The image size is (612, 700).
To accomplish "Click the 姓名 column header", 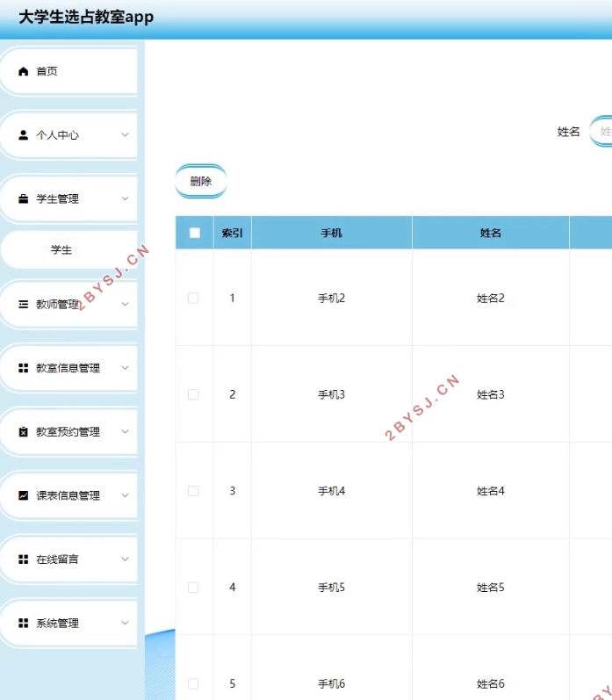I will point(491,233).
